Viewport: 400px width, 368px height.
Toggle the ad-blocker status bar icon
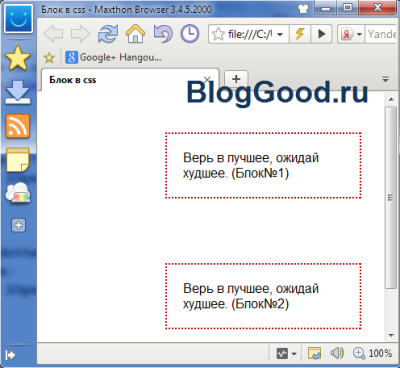pyautogui.click(x=314, y=353)
